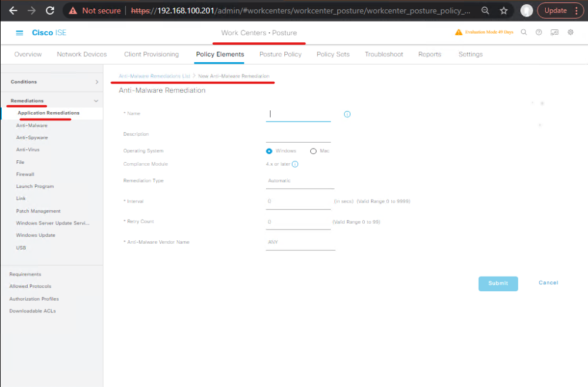Open the Cisco ISE hamburger menu
Viewport: 588px width, 387px height.
pyautogui.click(x=19, y=33)
